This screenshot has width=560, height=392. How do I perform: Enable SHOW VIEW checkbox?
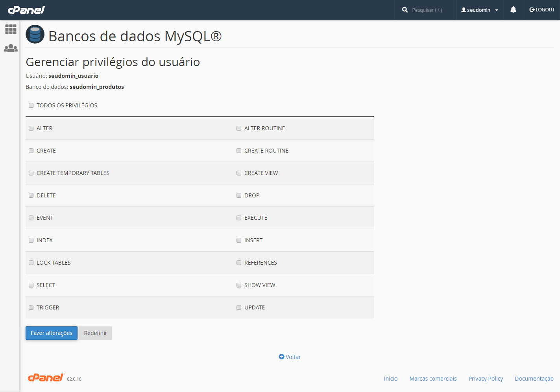(x=239, y=285)
